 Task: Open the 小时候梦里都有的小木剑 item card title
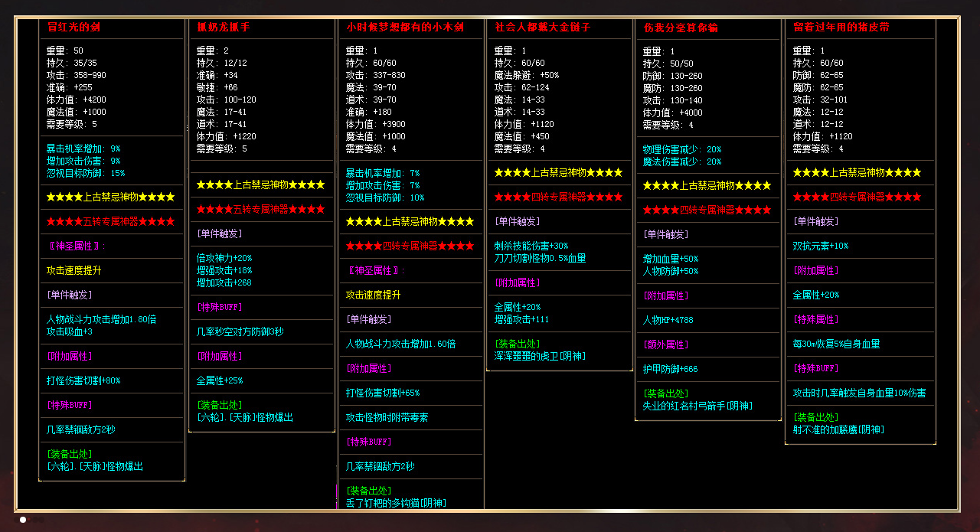(405, 28)
